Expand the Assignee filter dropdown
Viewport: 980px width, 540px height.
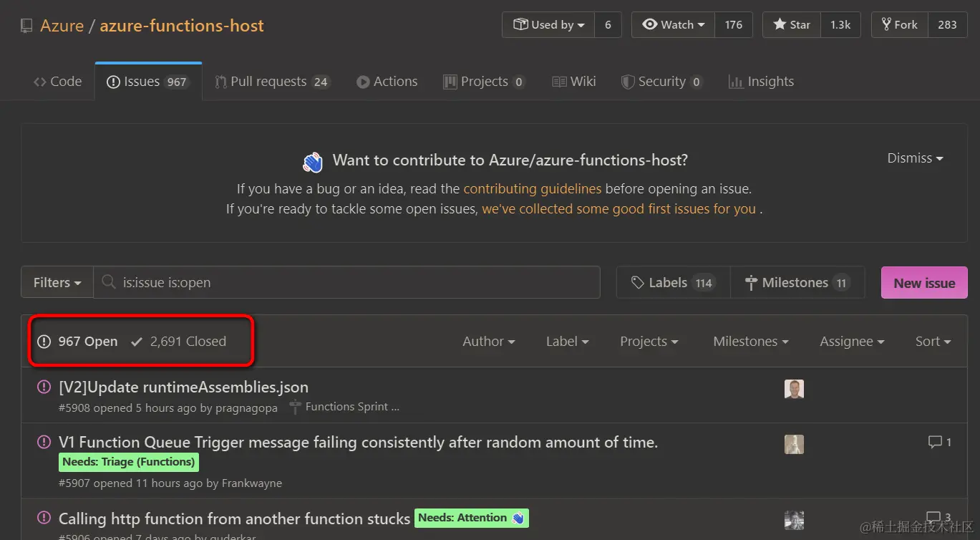point(852,342)
